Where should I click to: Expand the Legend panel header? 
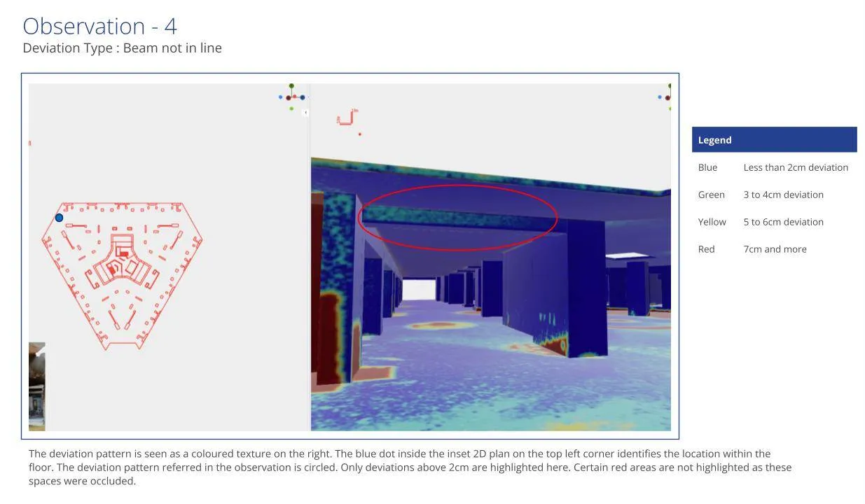(x=715, y=139)
